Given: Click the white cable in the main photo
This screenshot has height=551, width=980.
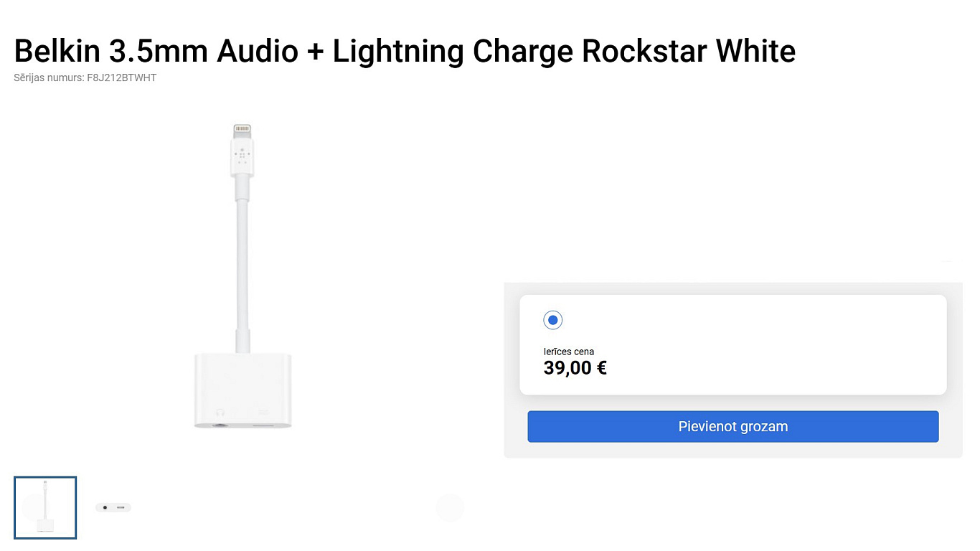Looking at the screenshot, I should pos(242,273).
